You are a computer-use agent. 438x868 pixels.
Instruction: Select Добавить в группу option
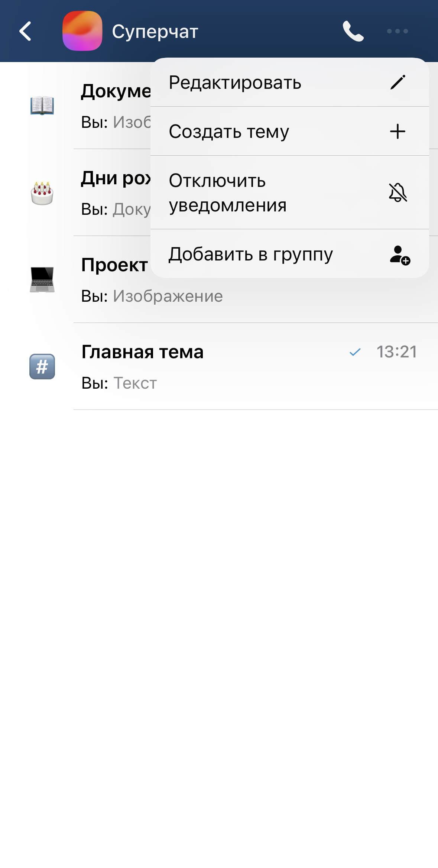(251, 255)
